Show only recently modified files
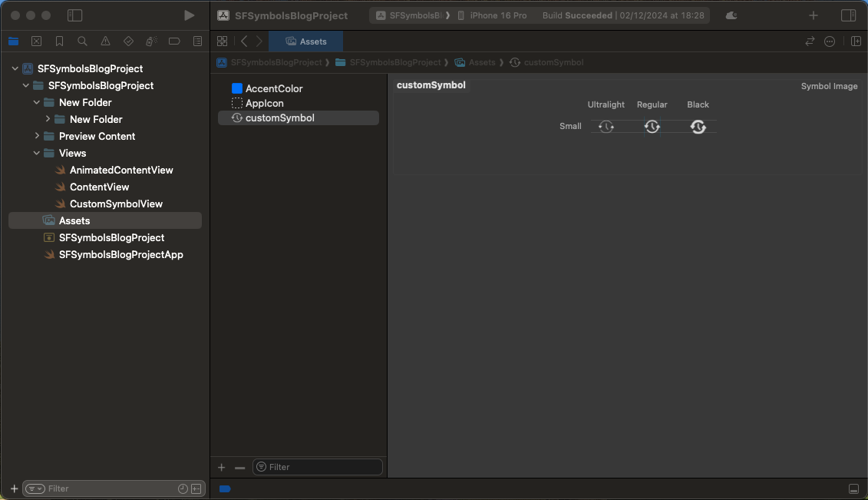This screenshot has height=500, width=868. [x=183, y=488]
